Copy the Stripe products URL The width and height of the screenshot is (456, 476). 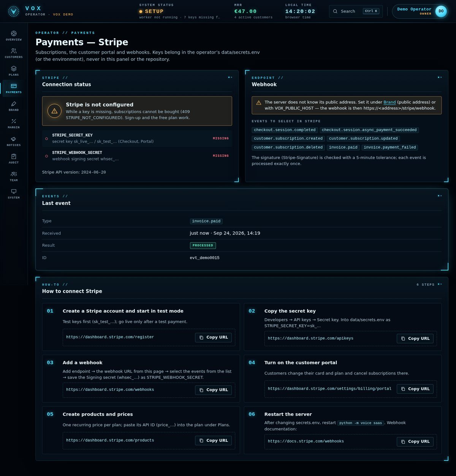pyautogui.click(x=213, y=440)
